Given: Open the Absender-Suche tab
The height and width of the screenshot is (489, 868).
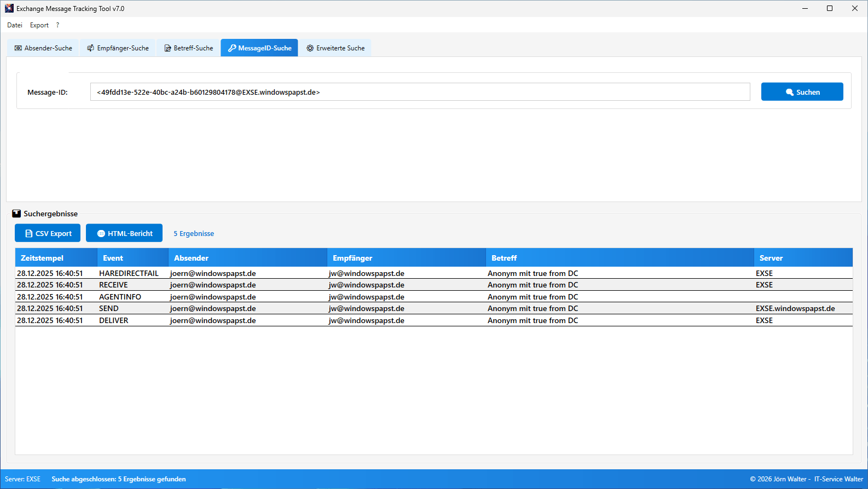Looking at the screenshot, I should click(43, 48).
